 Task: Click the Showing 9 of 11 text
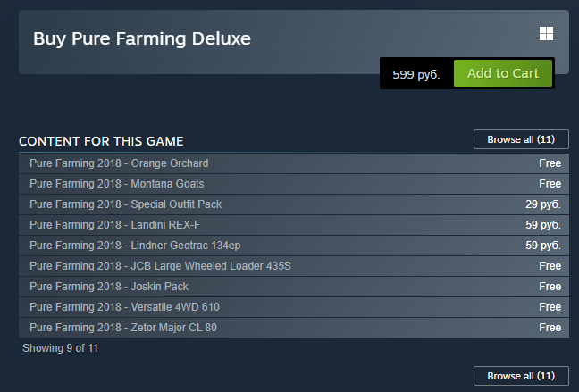coord(60,348)
